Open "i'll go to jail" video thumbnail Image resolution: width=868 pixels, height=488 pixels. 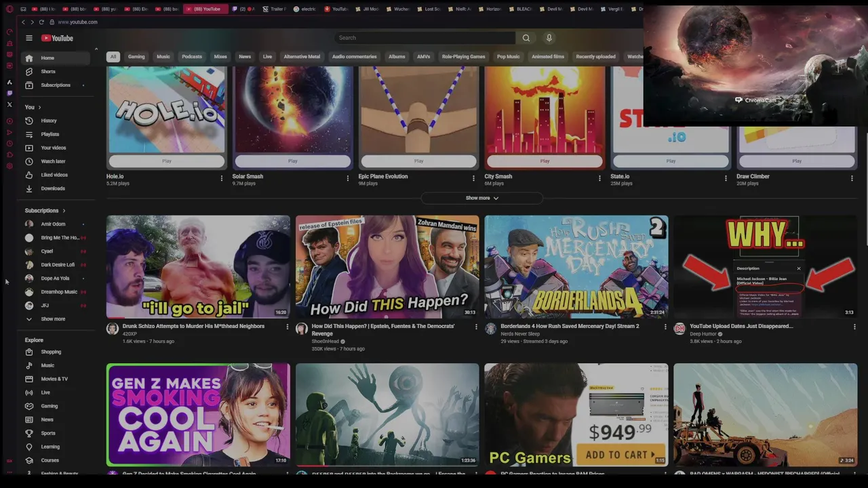(x=198, y=267)
